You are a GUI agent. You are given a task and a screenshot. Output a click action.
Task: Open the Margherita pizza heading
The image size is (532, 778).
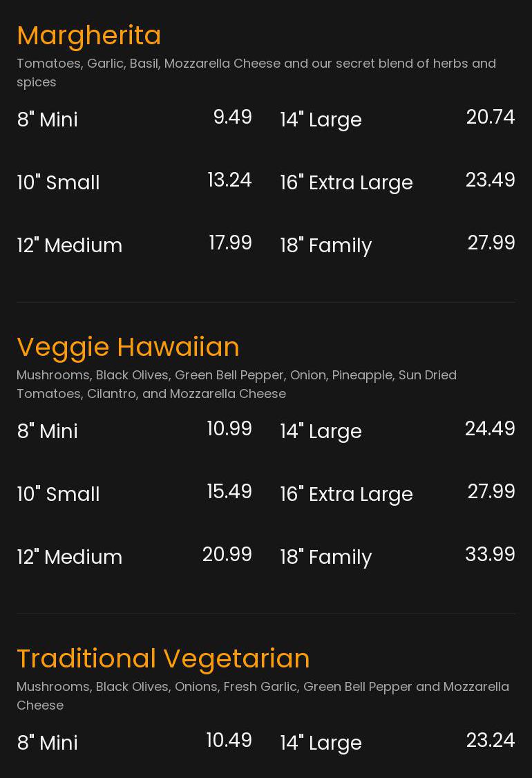[x=89, y=35]
